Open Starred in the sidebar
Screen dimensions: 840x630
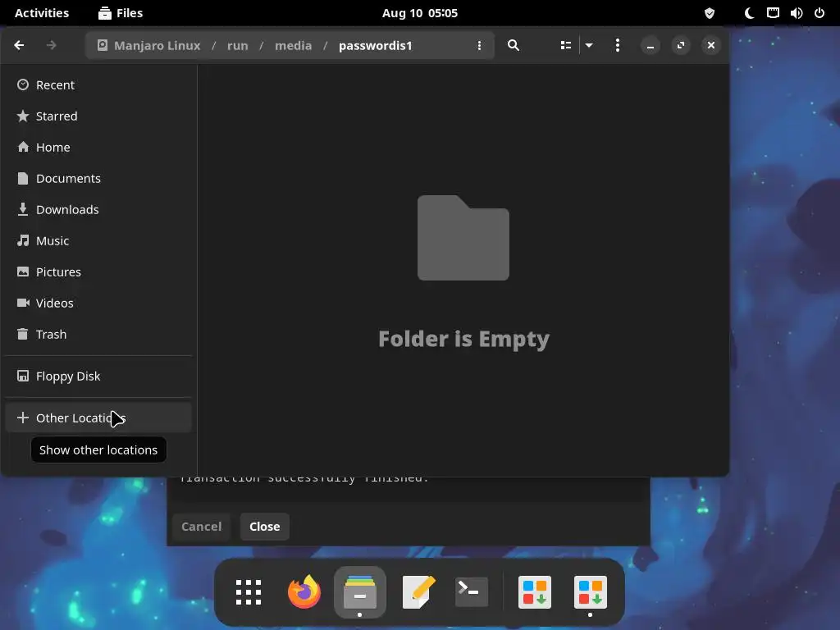[x=98, y=116]
